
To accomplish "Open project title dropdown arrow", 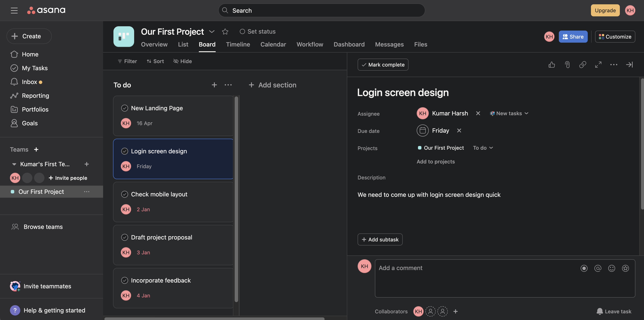I will point(212,31).
